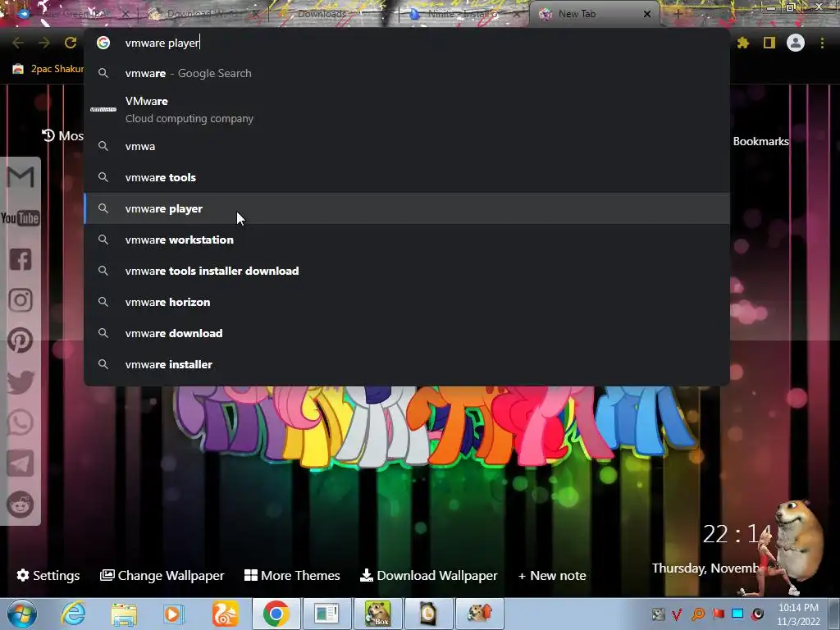840x630 pixels.
Task: Click the browser forward arrow
Action: point(44,43)
